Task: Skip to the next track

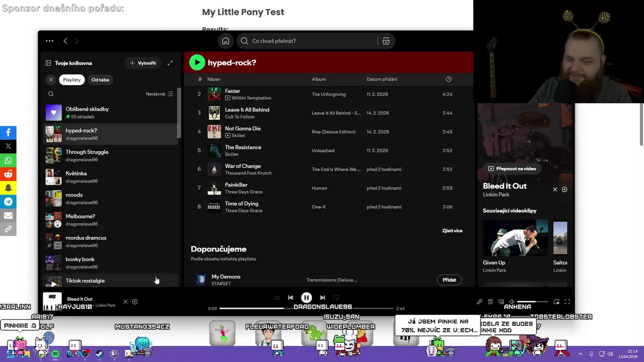Action: coord(323,298)
